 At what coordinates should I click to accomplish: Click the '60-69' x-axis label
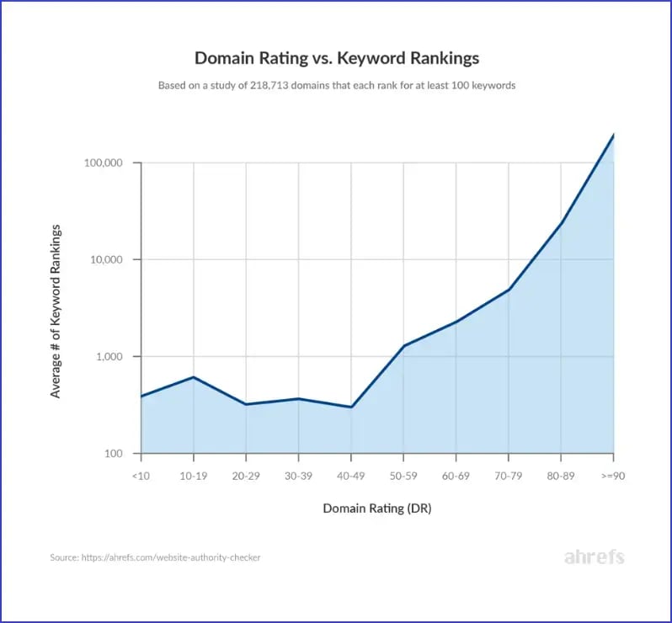pyautogui.click(x=456, y=476)
